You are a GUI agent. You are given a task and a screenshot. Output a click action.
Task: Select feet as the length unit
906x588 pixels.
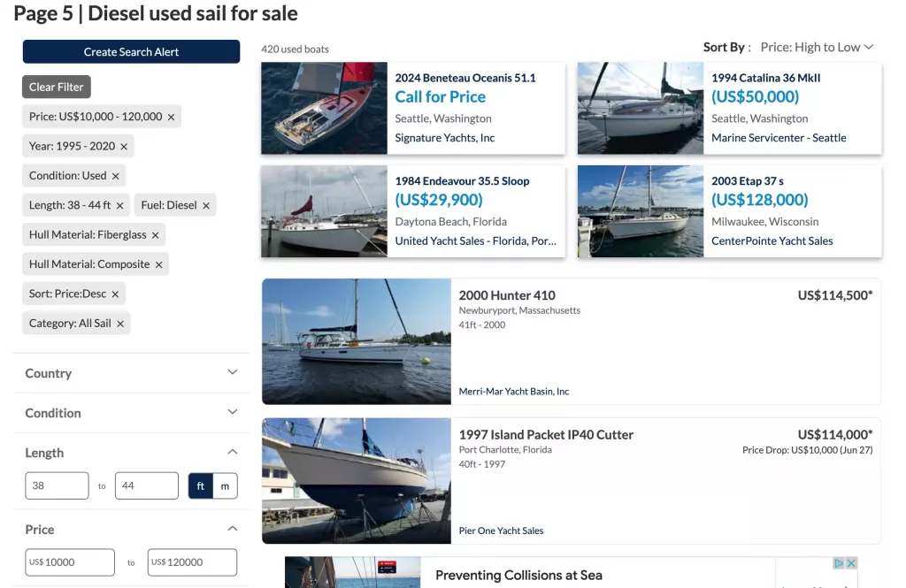tap(200, 485)
